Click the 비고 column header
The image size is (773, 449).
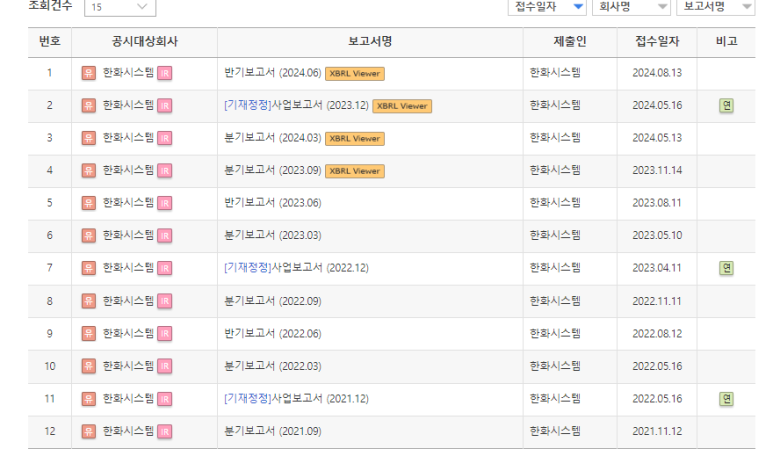[726, 41]
